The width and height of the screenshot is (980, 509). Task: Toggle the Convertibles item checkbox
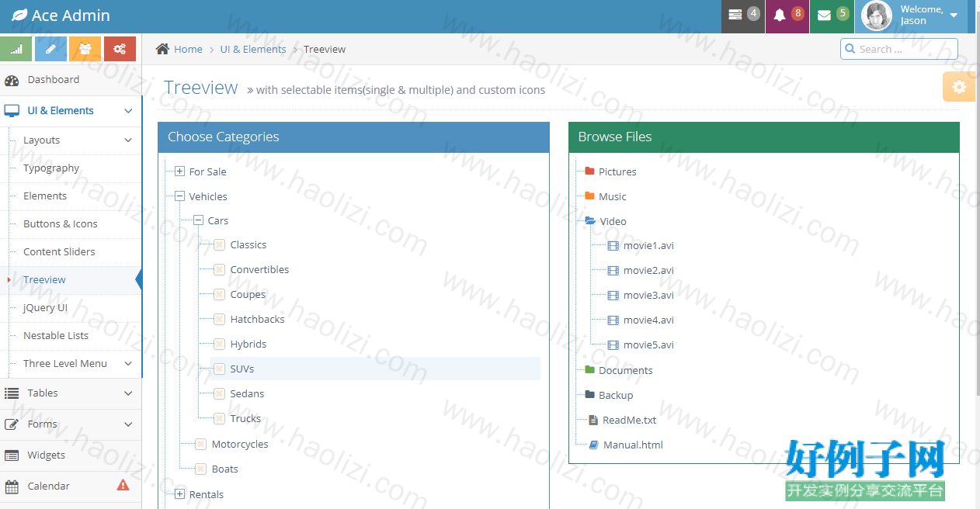click(x=219, y=270)
